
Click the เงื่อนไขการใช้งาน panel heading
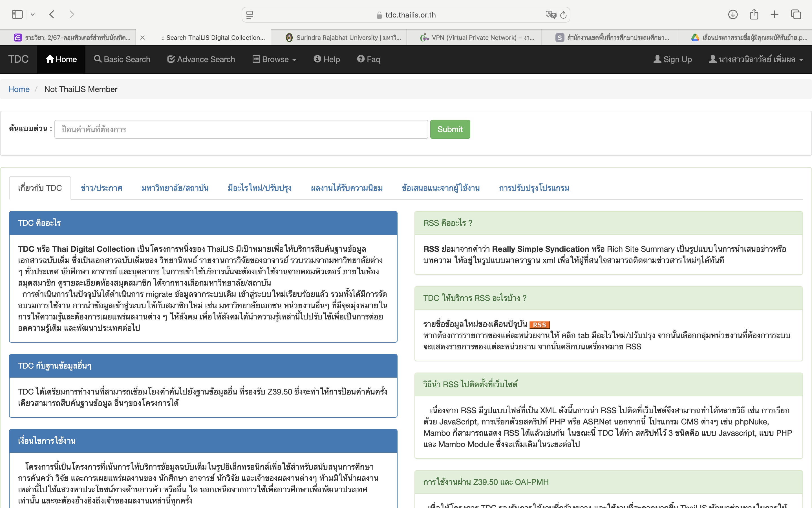(x=203, y=441)
